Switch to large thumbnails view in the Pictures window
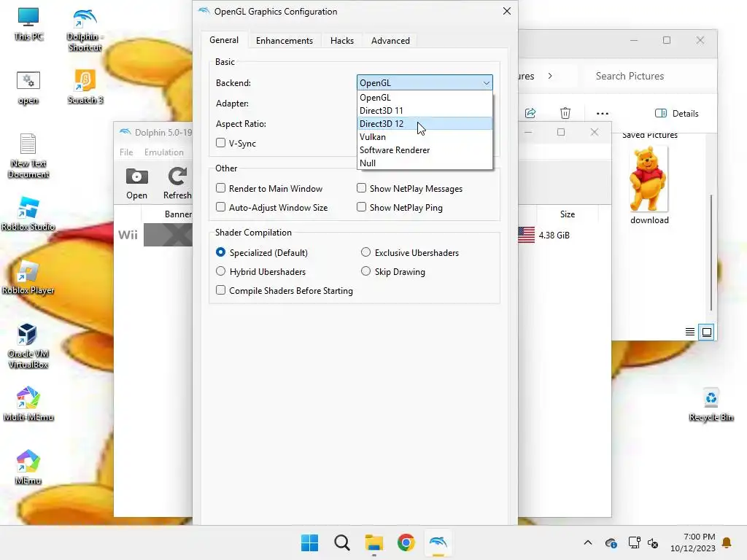This screenshot has width=747, height=560. coord(706,332)
